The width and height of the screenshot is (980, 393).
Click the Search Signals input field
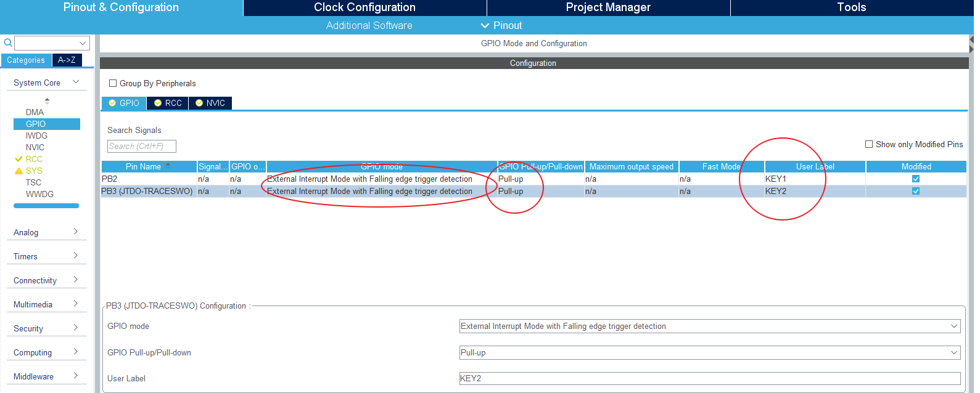click(x=142, y=146)
